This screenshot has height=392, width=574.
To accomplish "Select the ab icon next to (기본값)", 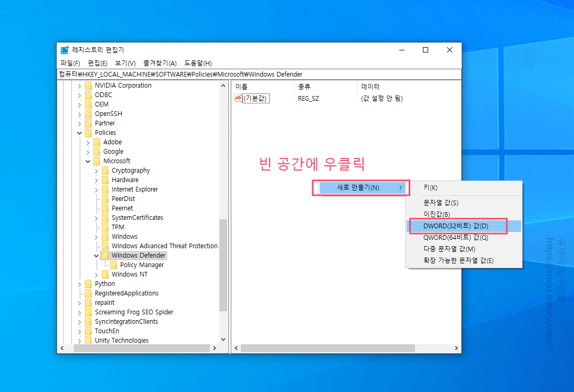I will [x=238, y=98].
